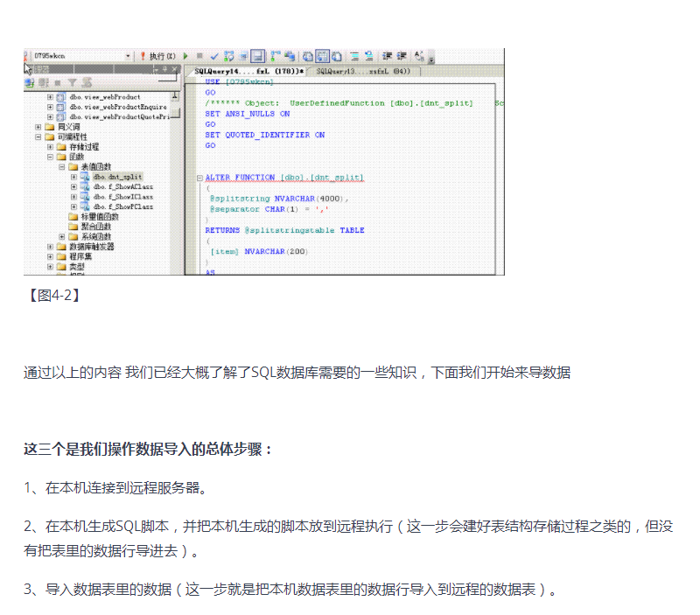
Task: Click the grey cancel query square icon
Action: tap(199, 56)
